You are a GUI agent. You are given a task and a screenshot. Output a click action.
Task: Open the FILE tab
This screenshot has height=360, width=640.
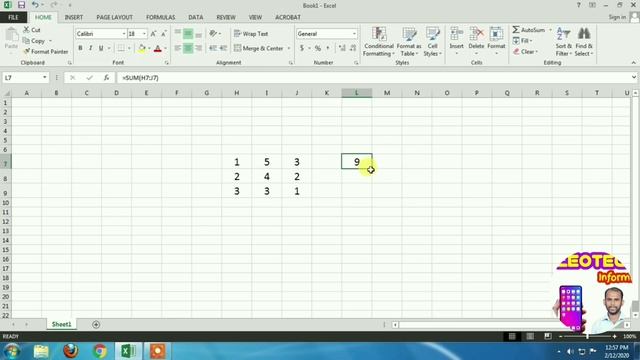click(x=13, y=17)
